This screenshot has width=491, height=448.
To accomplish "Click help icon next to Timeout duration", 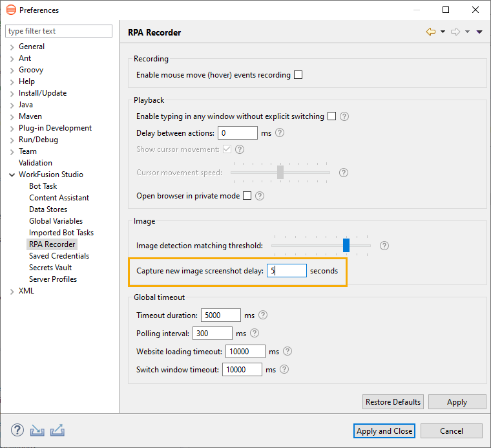I will (263, 315).
